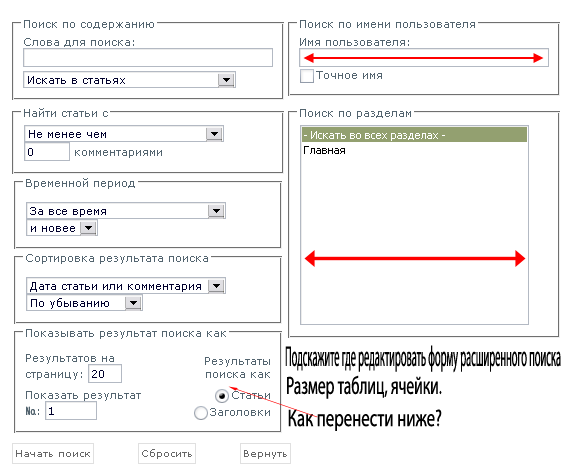Image resolution: width=563 pixels, height=469 pixels.
Task: Click the results per page field showing 20
Action: (x=105, y=374)
